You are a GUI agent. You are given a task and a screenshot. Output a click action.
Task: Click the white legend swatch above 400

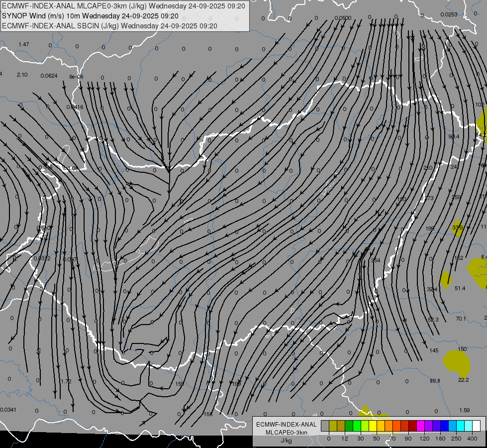tap(476, 426)
